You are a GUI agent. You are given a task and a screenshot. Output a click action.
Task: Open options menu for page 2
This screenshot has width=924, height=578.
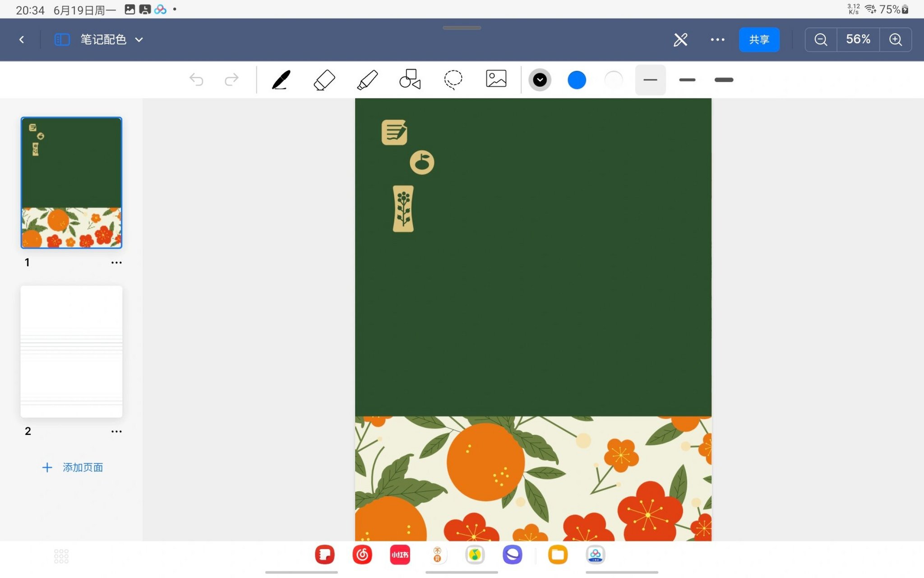116,431
